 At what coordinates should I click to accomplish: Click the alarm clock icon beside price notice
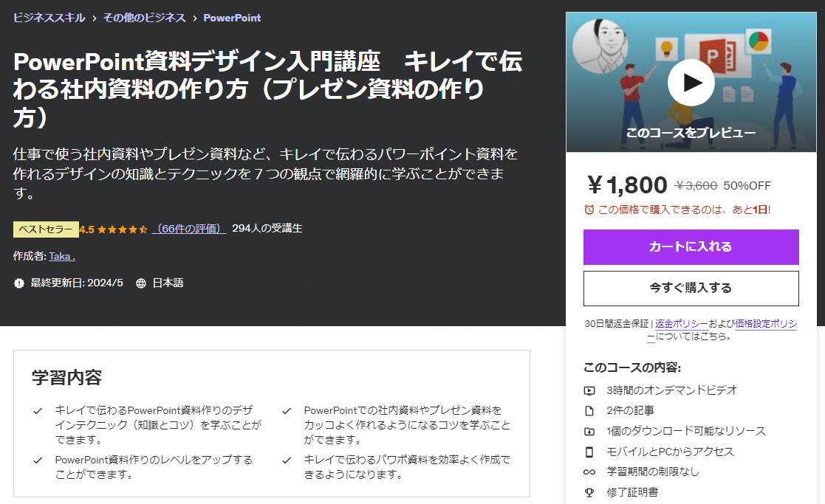589,210
